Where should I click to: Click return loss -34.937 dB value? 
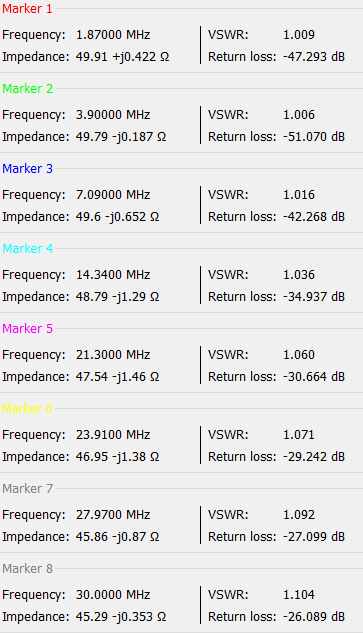pyautogui.click(x=314, y=297)
